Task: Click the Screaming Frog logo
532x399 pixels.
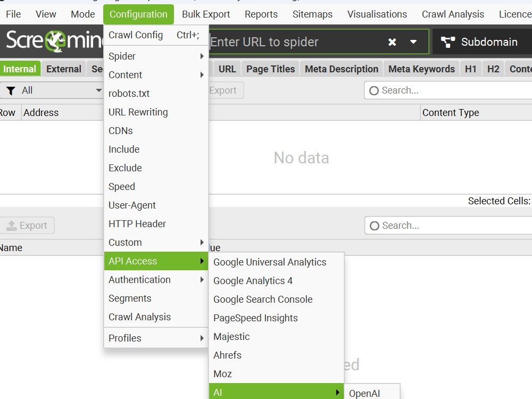Action: tap(54, 41)
